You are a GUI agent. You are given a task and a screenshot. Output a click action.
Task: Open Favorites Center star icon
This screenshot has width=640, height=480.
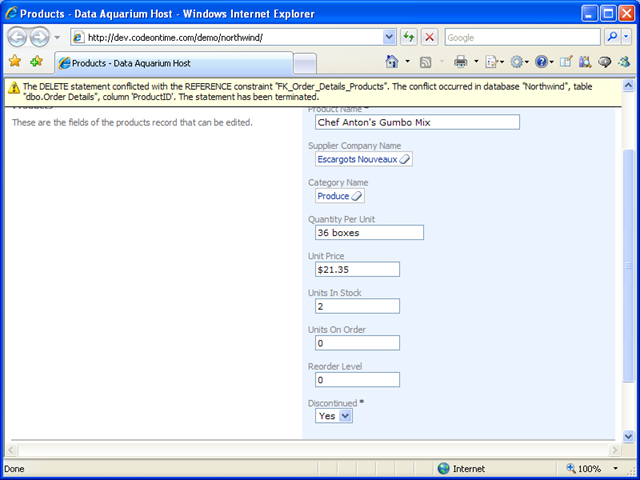coord(15,61)
